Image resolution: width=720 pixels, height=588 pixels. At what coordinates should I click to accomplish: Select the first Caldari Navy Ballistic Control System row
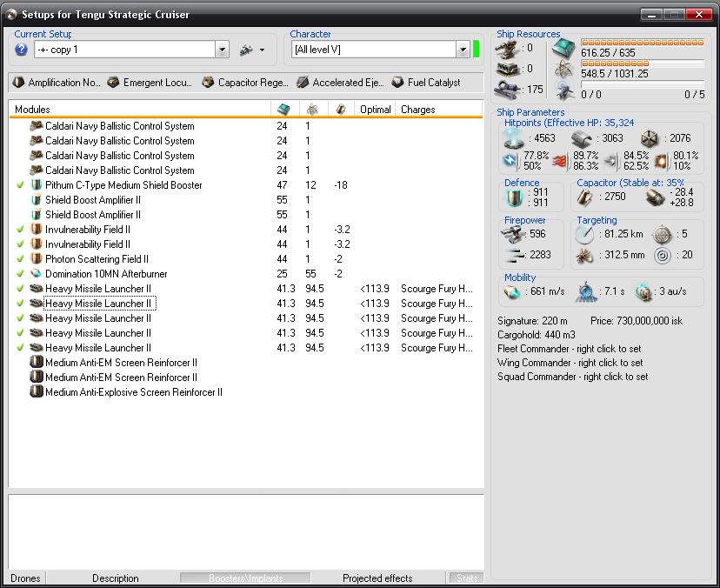246,126
